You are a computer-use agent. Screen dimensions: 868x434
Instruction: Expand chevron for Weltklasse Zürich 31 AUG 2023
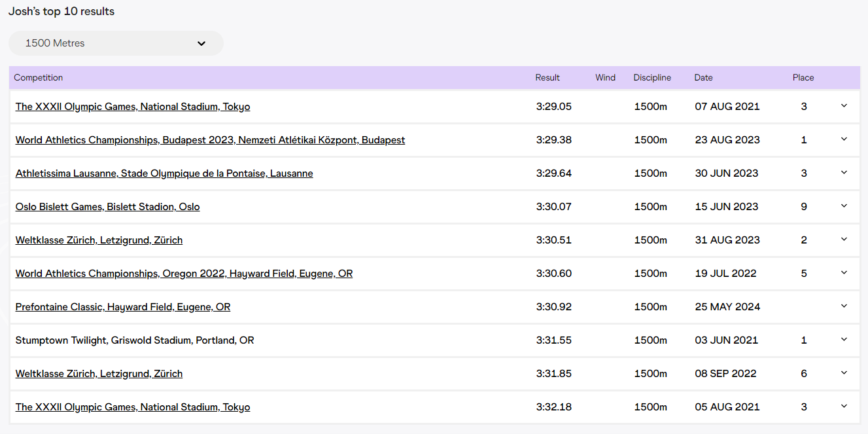tap(844, 240)
